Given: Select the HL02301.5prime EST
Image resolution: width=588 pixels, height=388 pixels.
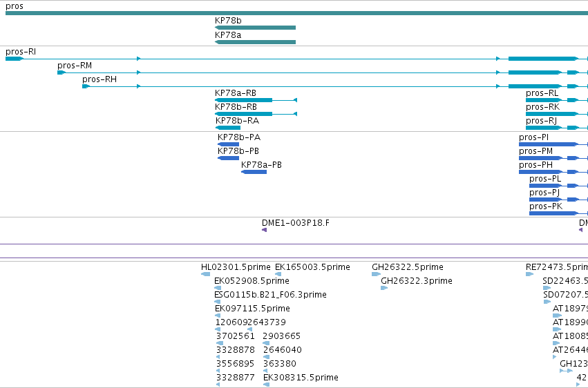Looking at the screenshot, I should [205, 274].
